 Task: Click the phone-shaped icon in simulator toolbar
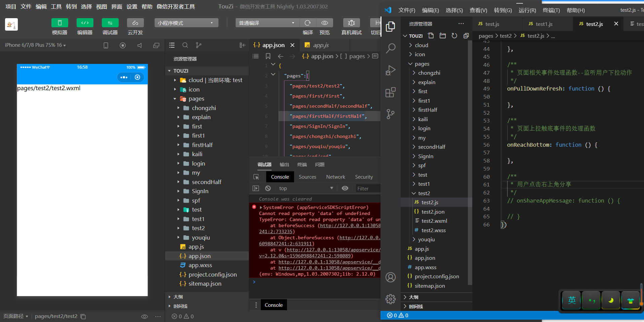(x=106, y=45)
